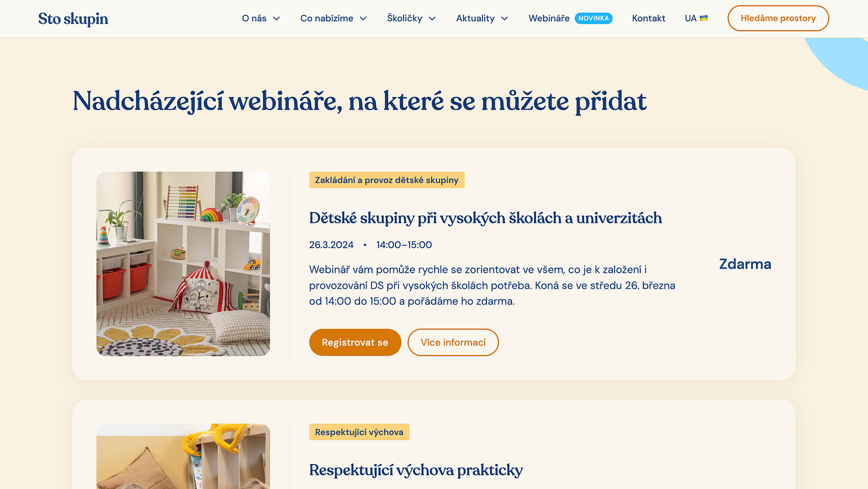Screen dimensions: 868x489
Task: Switch language to UA
Action: click(690, 18)
